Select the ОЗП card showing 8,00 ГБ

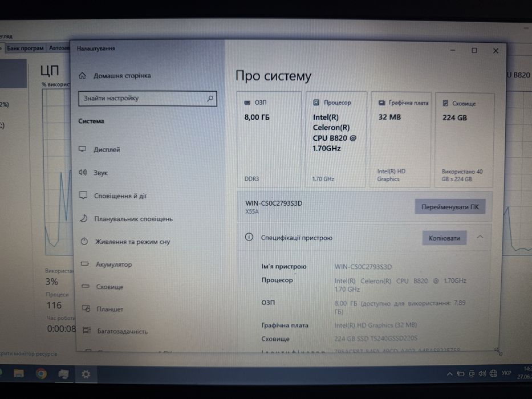coord(269,140)
